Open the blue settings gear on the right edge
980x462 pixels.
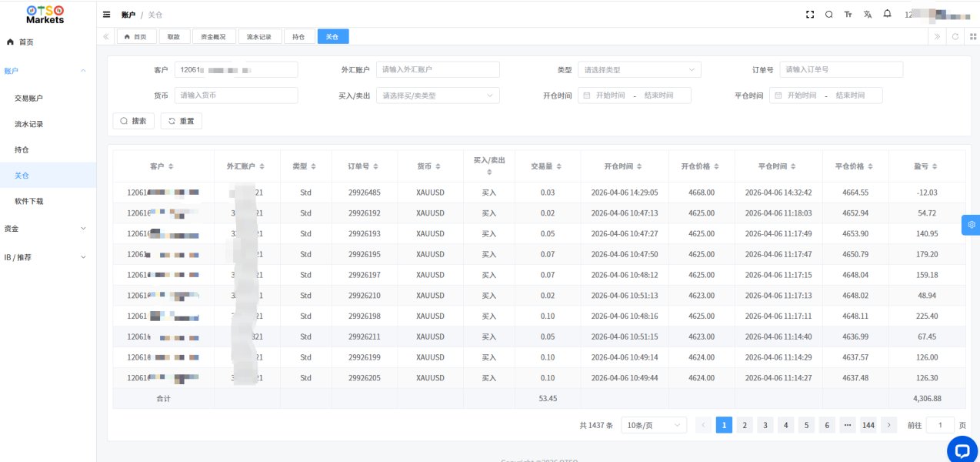972,224
